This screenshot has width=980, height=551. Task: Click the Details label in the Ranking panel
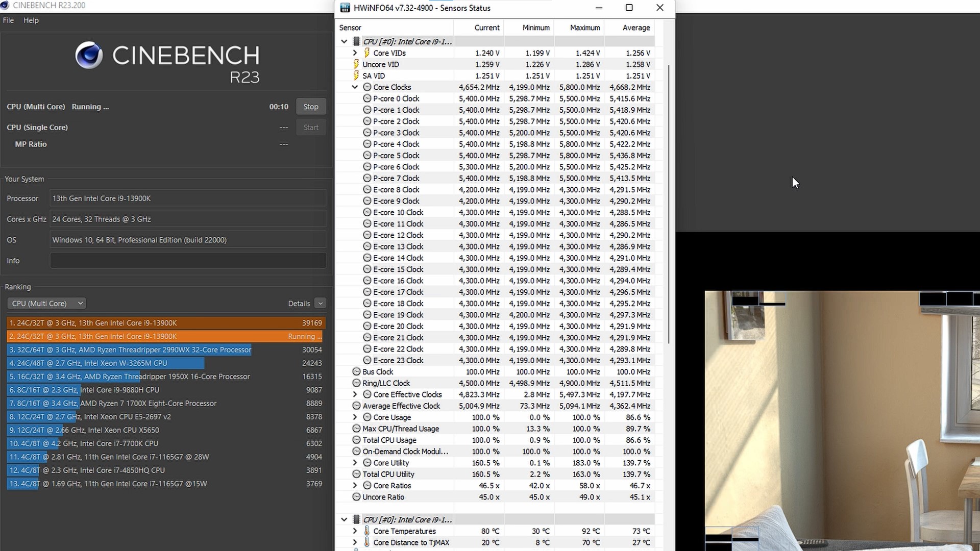299,304
